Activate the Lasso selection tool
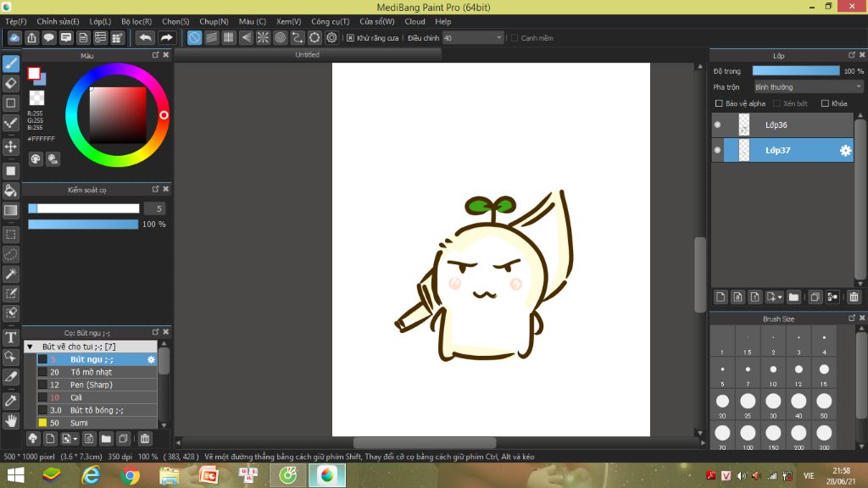 [x=10, y=254]
